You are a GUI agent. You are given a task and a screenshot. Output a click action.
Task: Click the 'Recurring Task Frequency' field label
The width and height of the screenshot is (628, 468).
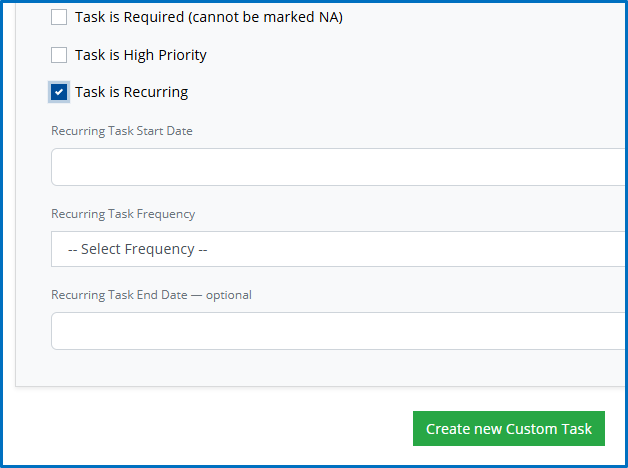[x=123, y=214]
